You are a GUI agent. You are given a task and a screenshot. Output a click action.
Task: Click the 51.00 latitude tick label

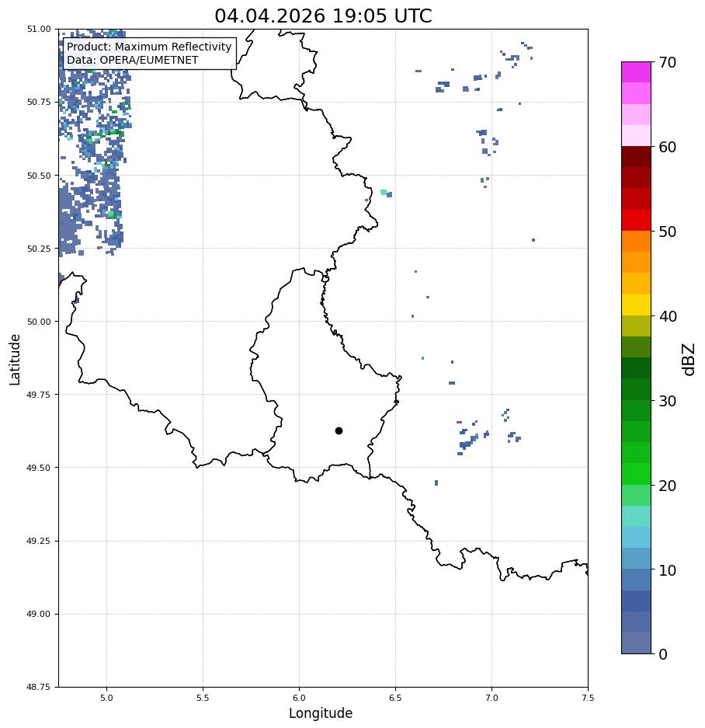coord(39,29)
